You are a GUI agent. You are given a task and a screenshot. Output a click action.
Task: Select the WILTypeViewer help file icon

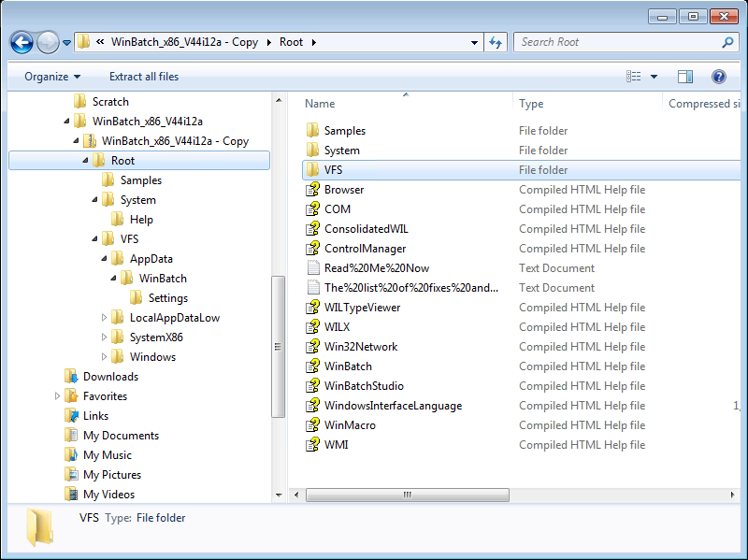313,308
